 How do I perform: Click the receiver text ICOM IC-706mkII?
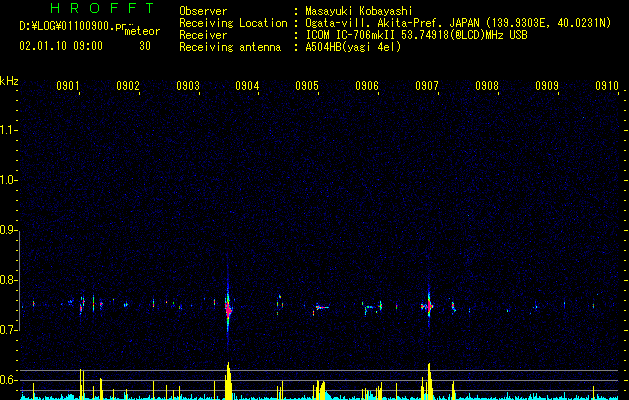pyautogui.click(x=351, y=35)
